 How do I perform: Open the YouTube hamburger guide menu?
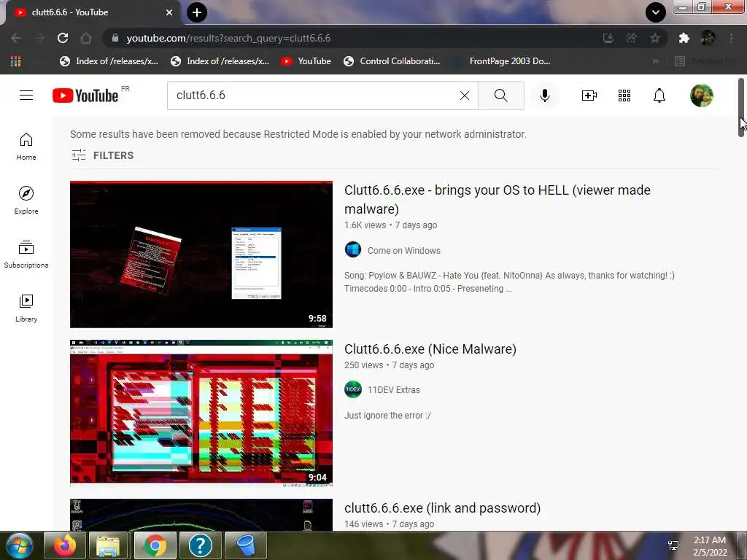click(x=26, y=96)
